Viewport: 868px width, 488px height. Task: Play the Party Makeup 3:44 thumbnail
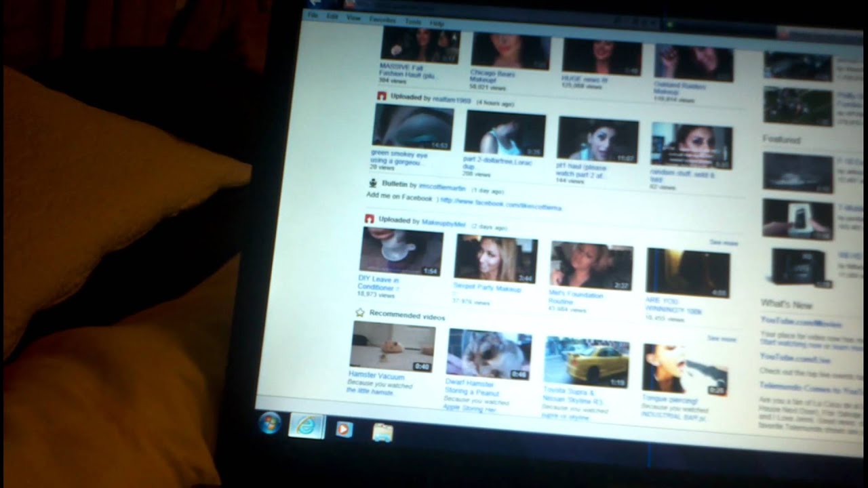pos(496,258)
